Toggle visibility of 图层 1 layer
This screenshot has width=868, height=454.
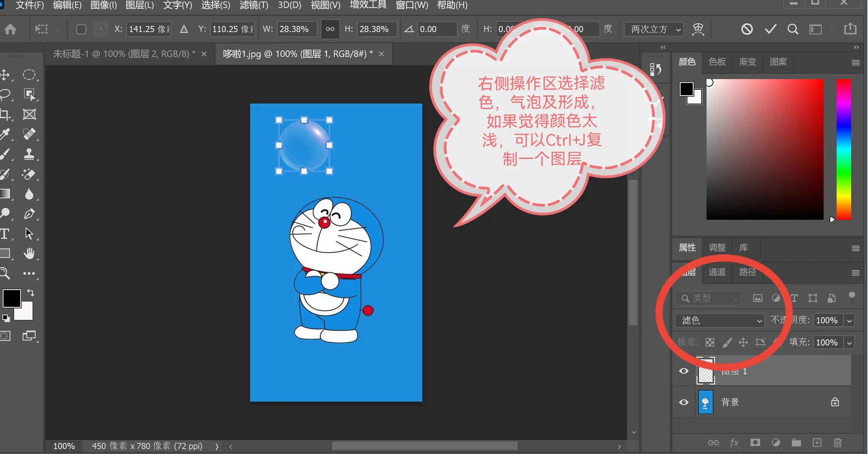(x=684, y=371)
